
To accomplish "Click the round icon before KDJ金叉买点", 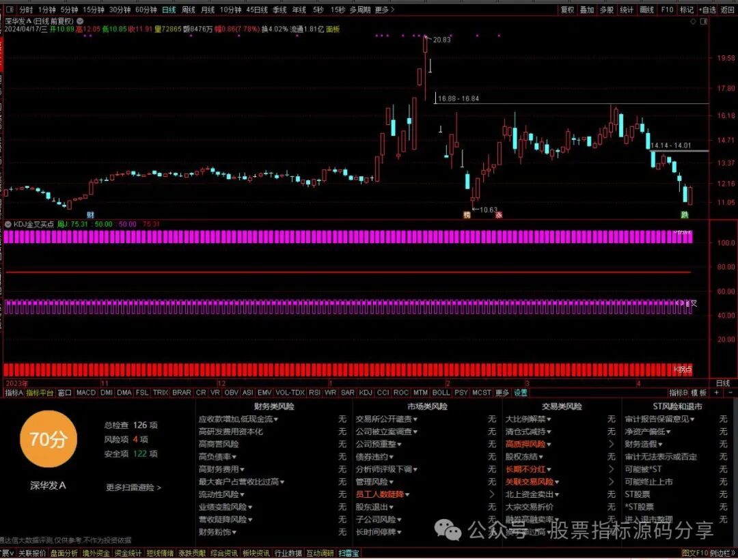I will pyautogui.click(x=8, y=224).
